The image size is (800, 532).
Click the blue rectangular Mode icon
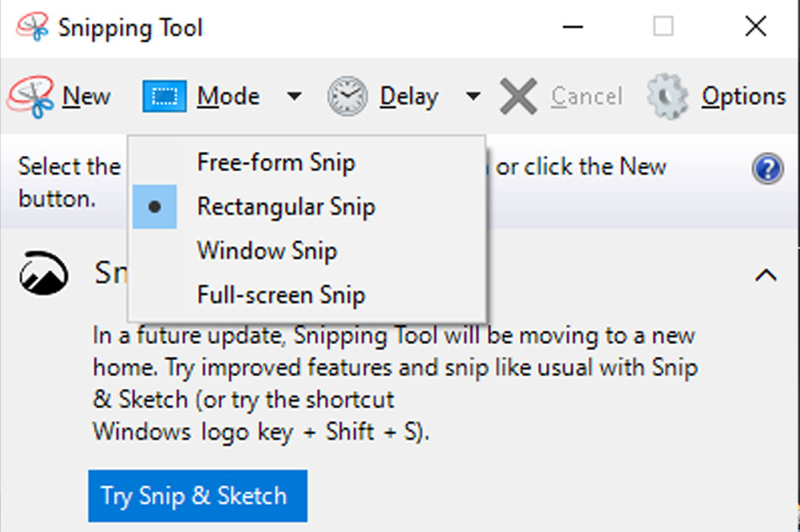pos(165,96)
